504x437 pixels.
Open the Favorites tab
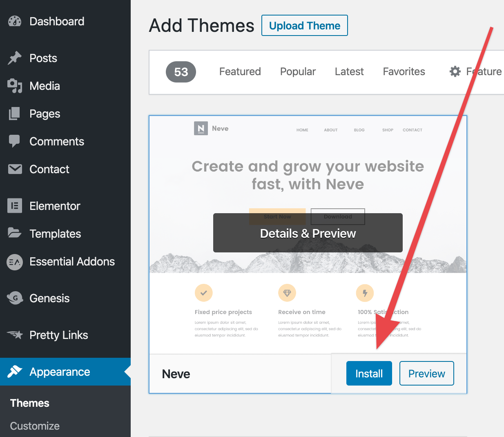point(404,71)
